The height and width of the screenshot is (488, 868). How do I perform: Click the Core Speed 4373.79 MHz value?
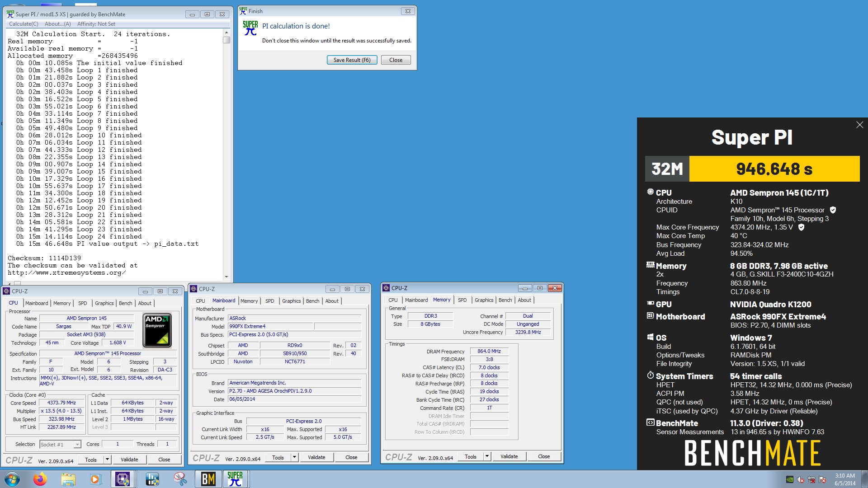pyautogui.click(x=61, y=403)
